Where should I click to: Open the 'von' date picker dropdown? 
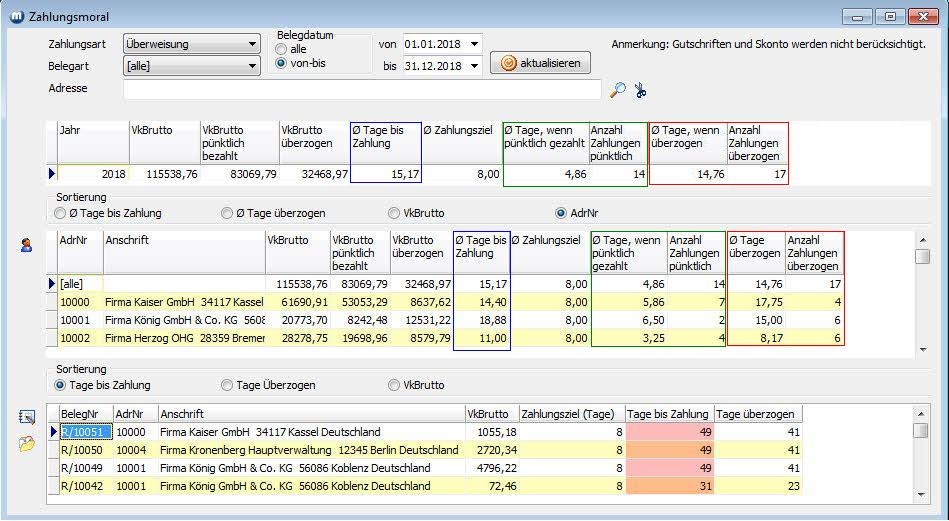pyautogui.click(x=473, y=44)
